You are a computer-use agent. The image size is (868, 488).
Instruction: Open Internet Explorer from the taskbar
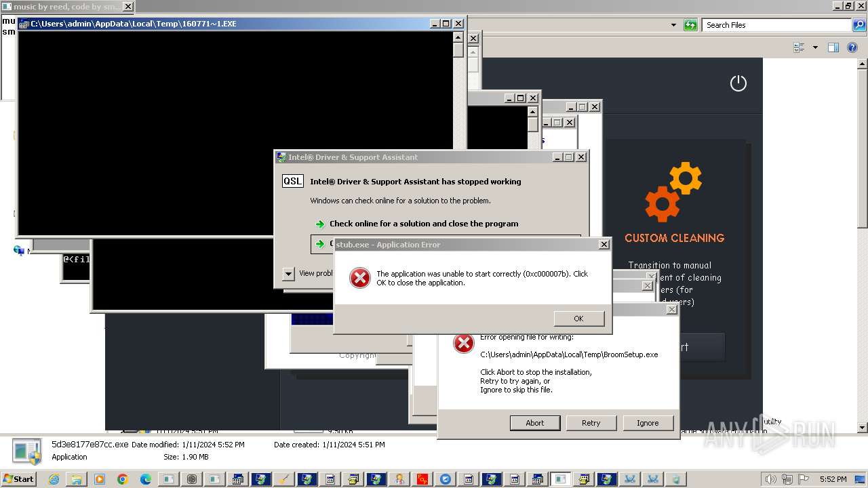[54, 479]
